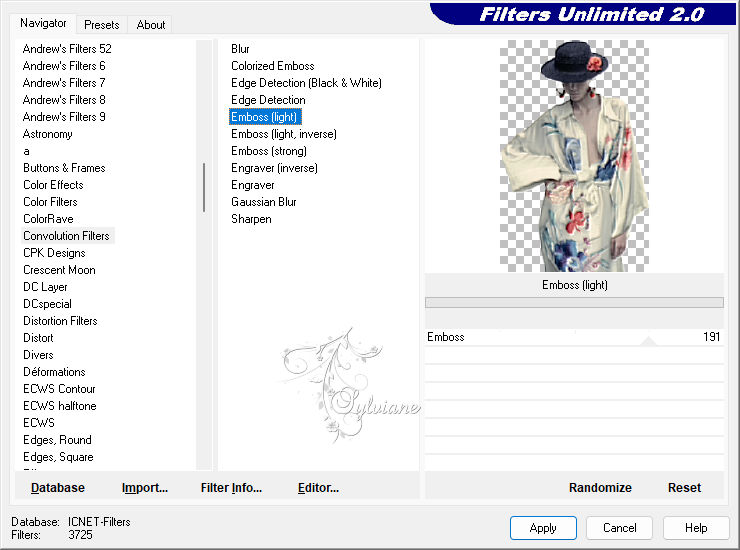740x550 pixels.
Task: Adjust the Emboss slider handle
Action: tap(649, 341)
